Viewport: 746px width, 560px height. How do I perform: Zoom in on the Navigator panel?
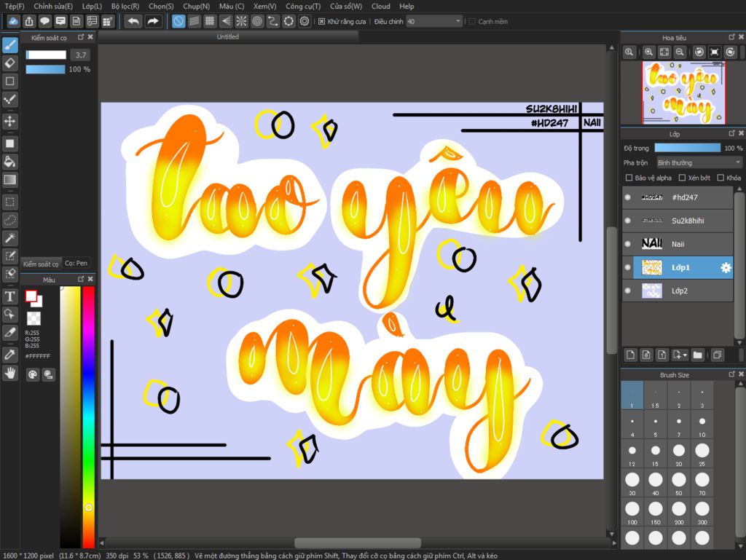(x=648, y=52)
